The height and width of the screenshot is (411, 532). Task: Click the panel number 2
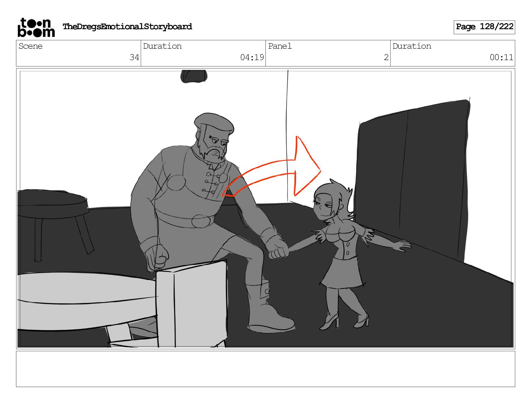click(386, 57)
